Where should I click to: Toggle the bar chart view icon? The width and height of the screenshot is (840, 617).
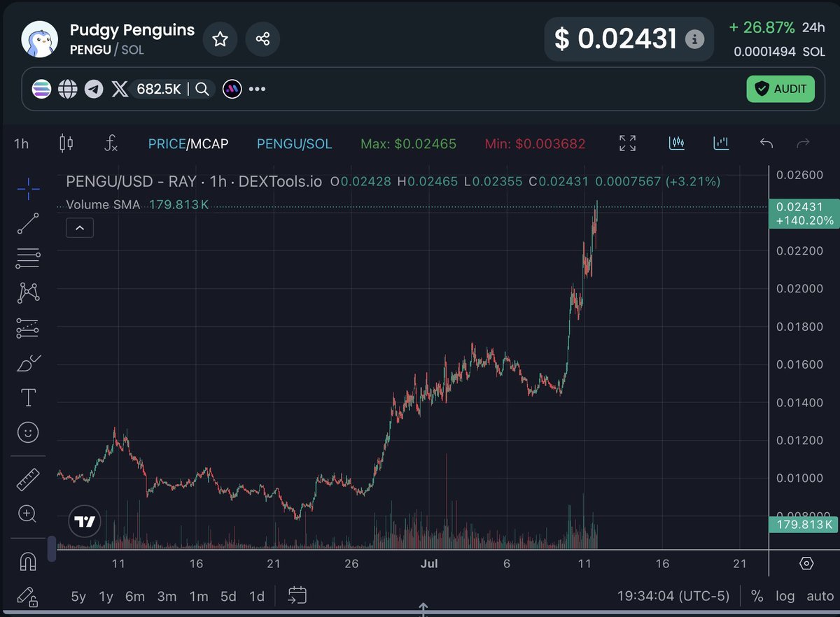pos(721,143)
